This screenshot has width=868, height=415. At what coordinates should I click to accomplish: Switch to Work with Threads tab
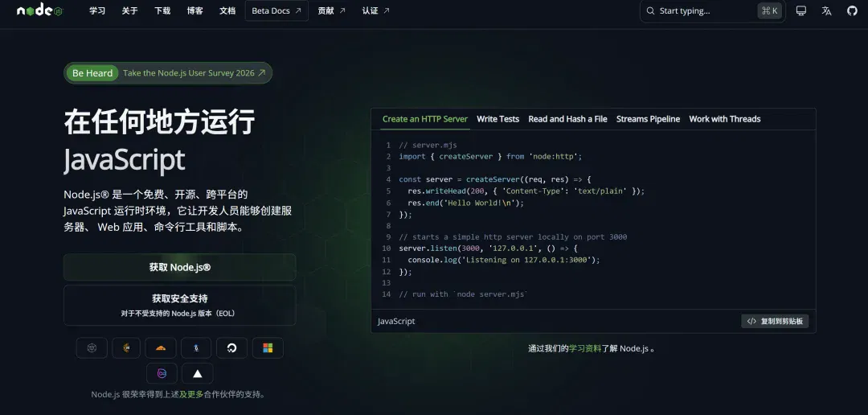point(725,119)
